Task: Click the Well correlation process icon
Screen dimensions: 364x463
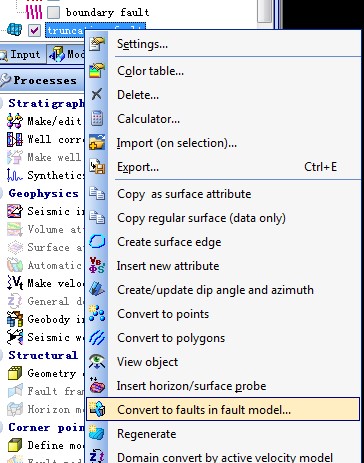Action: click(x=15, y=139)
